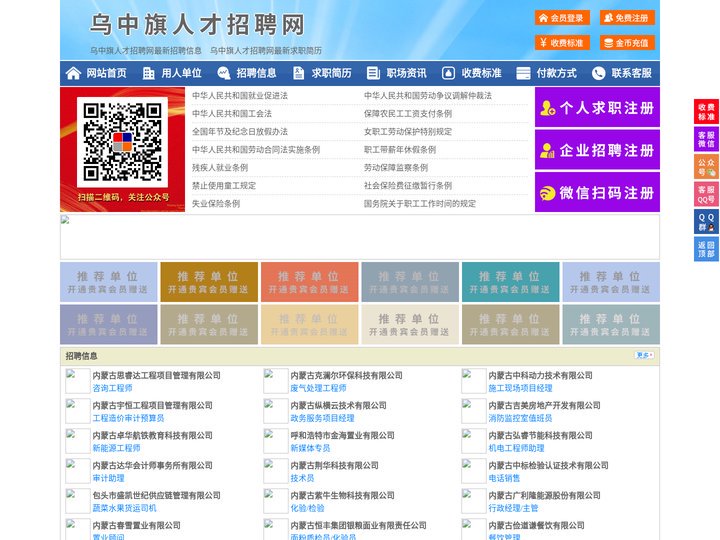Open the 用人单位 menu item
The image size is (720, 540).
click(x=181, y=73)
